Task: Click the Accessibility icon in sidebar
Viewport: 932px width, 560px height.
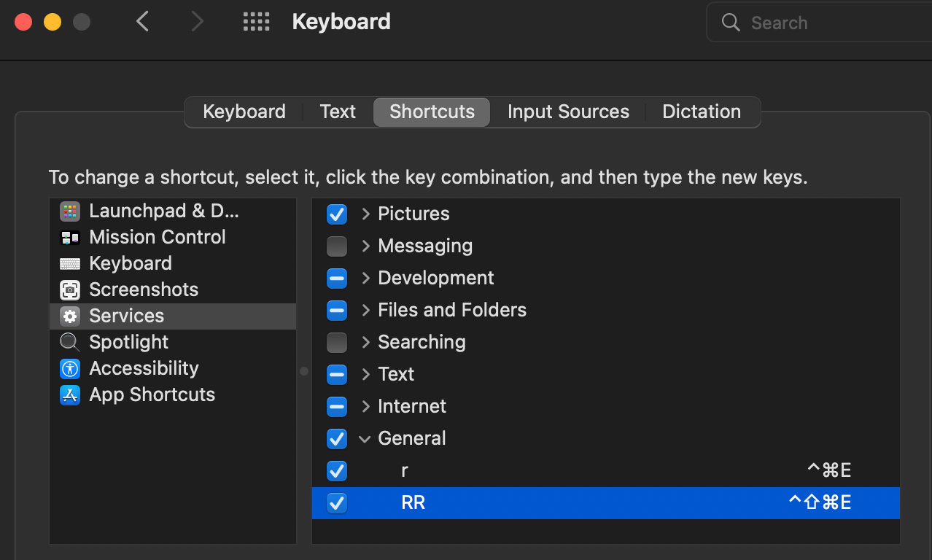Action: coord(70,368)
